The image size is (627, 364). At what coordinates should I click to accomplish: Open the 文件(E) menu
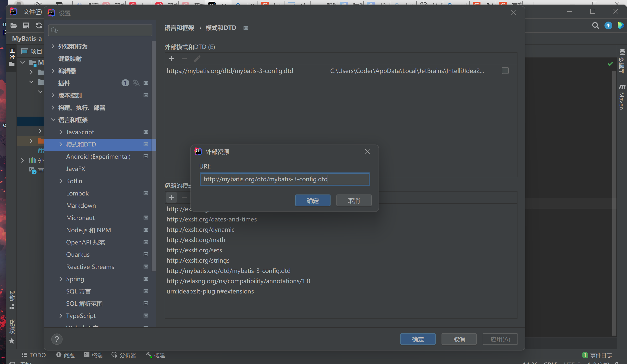point(32,12)
